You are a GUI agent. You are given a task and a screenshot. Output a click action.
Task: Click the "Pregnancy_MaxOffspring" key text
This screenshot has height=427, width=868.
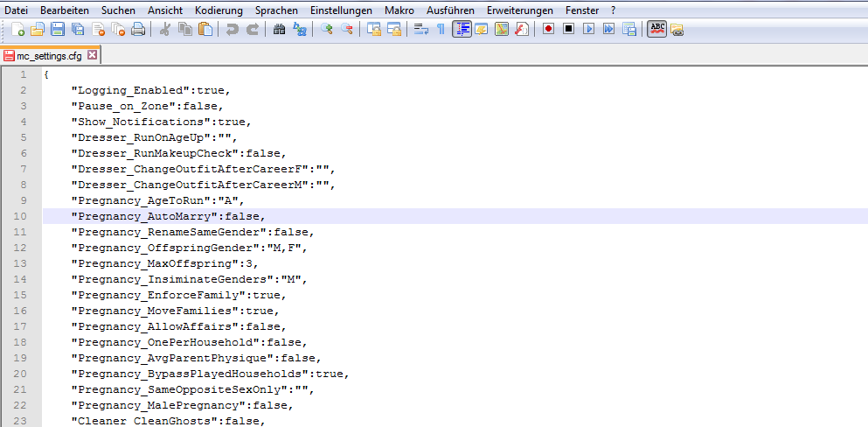click(156, 263)
